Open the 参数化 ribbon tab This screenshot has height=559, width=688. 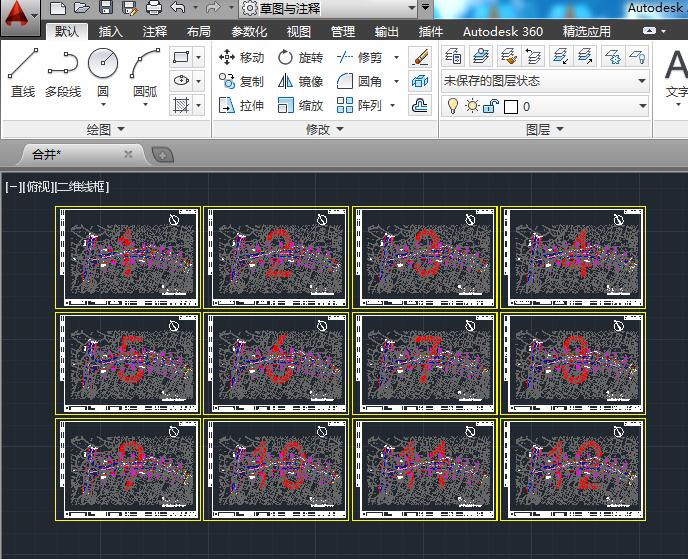tap(249, 32)
